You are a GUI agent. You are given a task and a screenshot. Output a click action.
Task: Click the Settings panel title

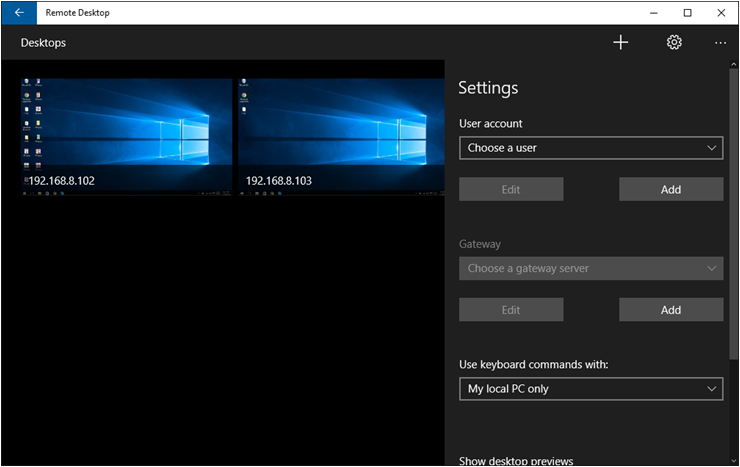pos(488,88)
